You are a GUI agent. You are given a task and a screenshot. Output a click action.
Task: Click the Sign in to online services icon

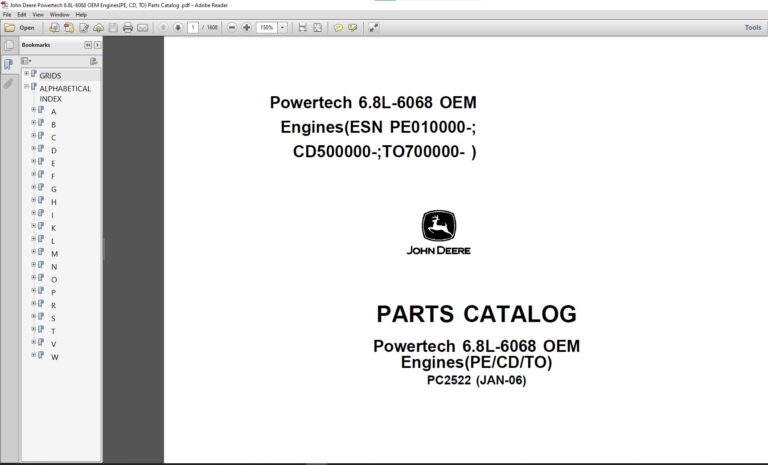pyautogui.click(x=54, y=28)
